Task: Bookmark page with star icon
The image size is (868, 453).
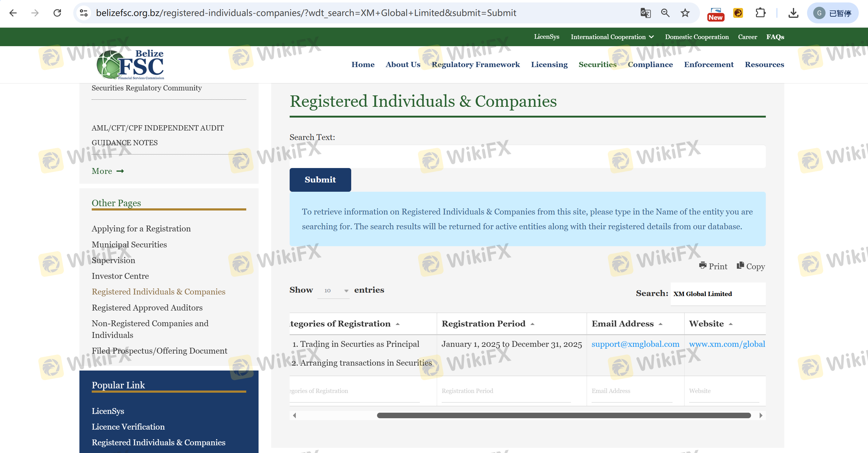Action: [x=685, y=13]
